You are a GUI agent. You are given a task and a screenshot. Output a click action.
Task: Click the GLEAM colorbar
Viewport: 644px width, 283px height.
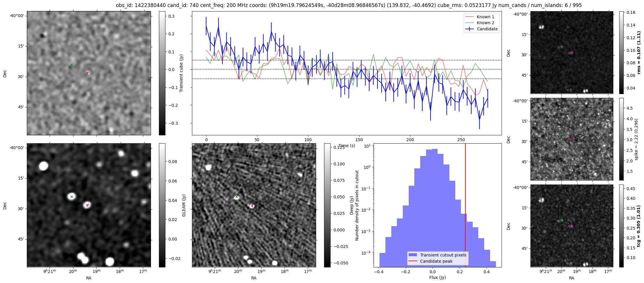click(162, 205)
